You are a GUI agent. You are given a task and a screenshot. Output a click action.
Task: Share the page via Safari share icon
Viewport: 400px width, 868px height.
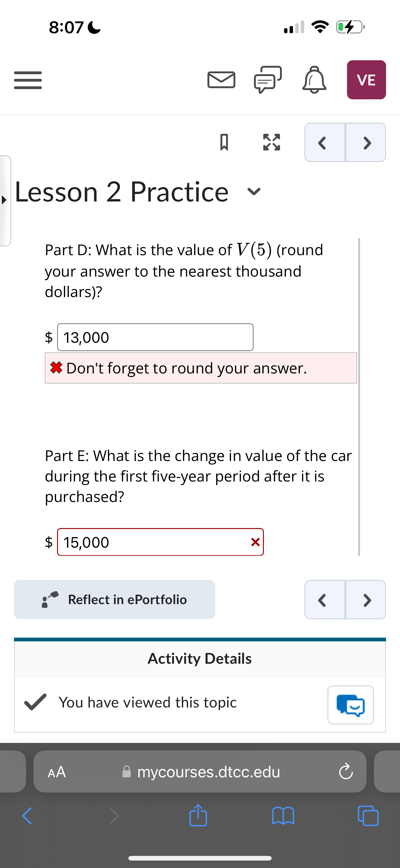point(198,816)
